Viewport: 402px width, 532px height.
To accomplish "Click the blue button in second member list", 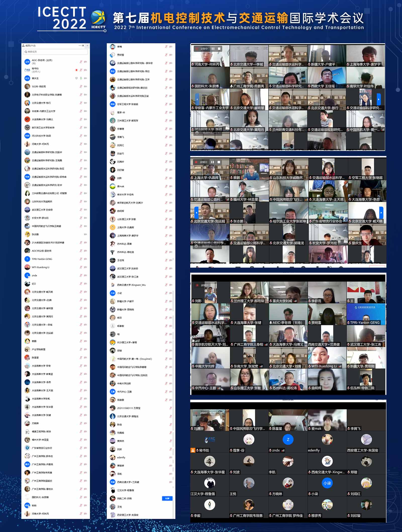I will point(167,498).
